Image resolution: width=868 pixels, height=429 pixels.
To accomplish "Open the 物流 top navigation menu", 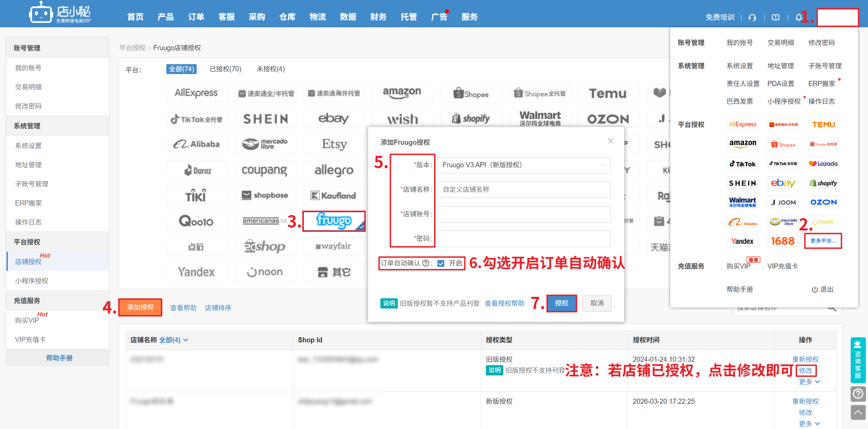I will click(x=318, y=17).
